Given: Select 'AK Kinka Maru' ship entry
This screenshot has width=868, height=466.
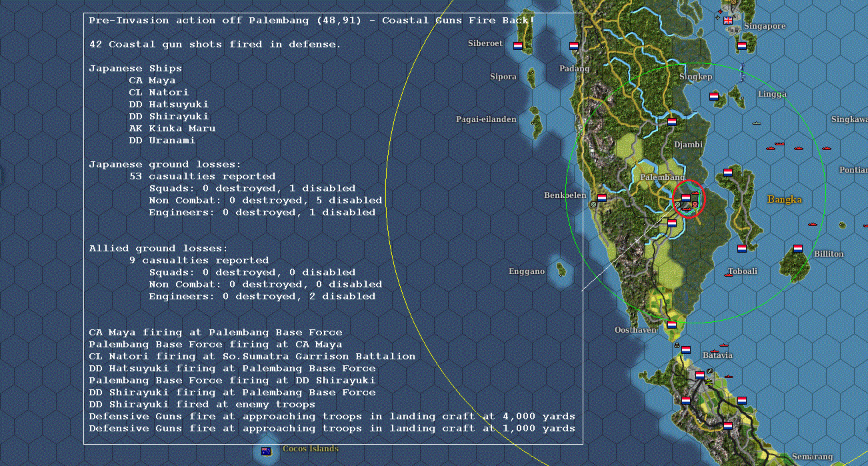Looking at the screenshot, I should point(172,128).
